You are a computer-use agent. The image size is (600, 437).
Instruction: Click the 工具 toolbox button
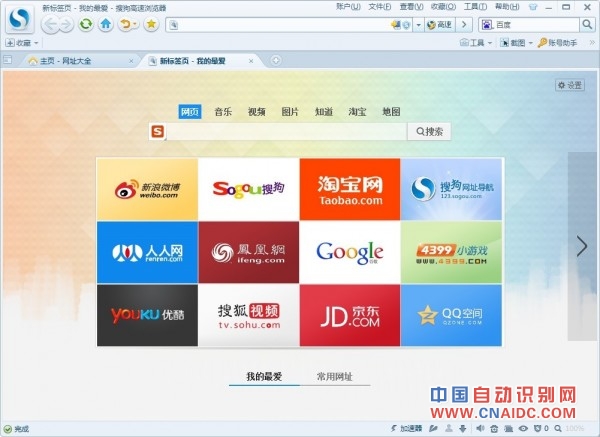472,42
